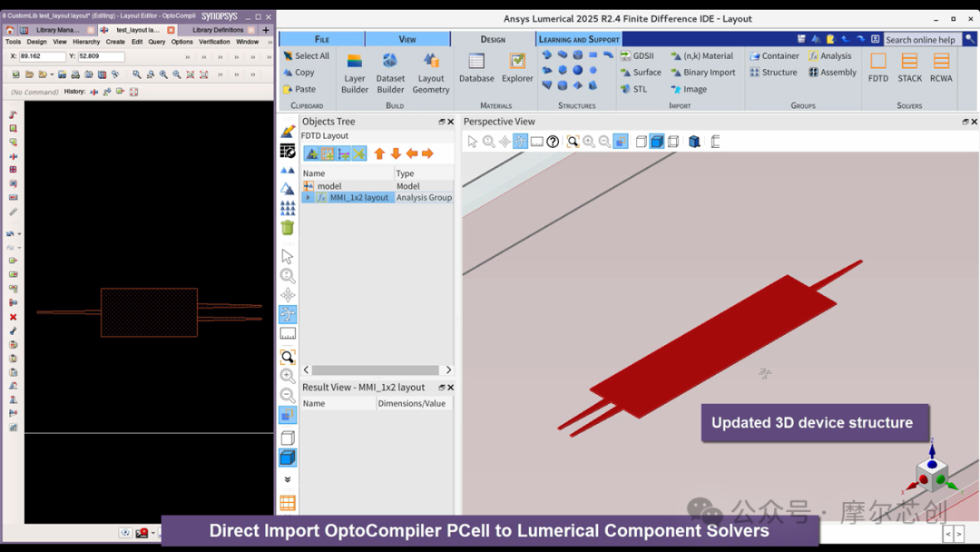Click Copy in Clipboard group
980x552 pixels.
pos(299,73)
